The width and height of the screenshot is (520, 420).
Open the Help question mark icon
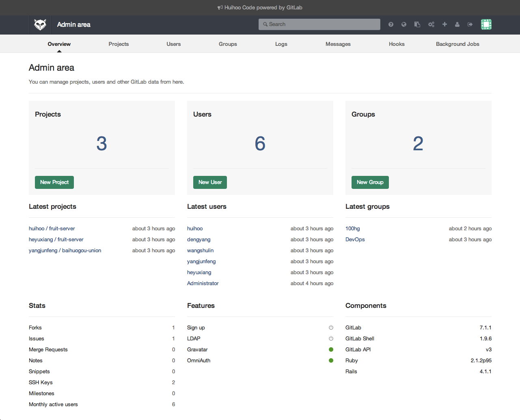click(x=391, y=24)
